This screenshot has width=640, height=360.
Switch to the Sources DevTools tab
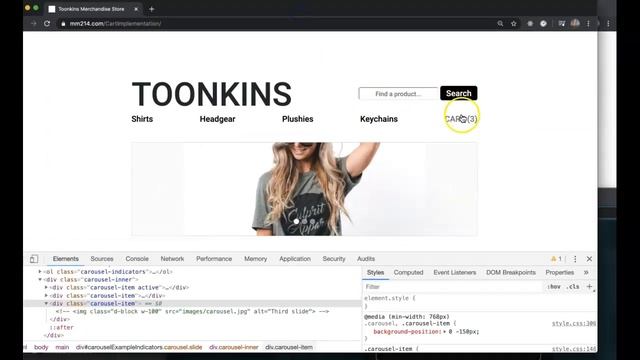coord(102,259)
